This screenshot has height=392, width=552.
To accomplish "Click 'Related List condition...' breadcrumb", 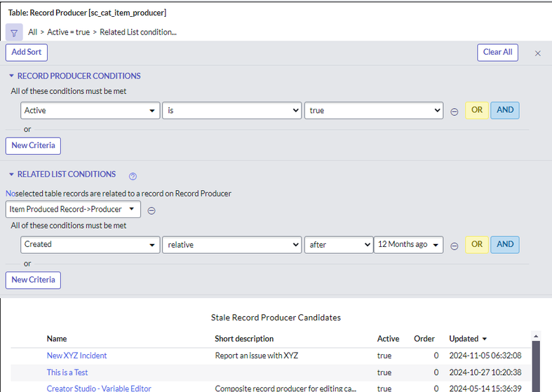I will (x=138, y=32).
